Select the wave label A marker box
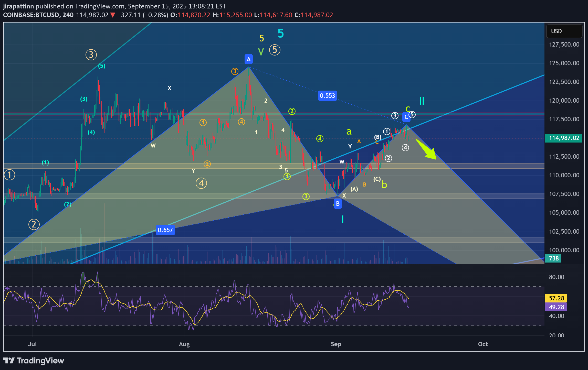Screen dimensions: 588x370 pyautogui.click(x=248, y=59)
